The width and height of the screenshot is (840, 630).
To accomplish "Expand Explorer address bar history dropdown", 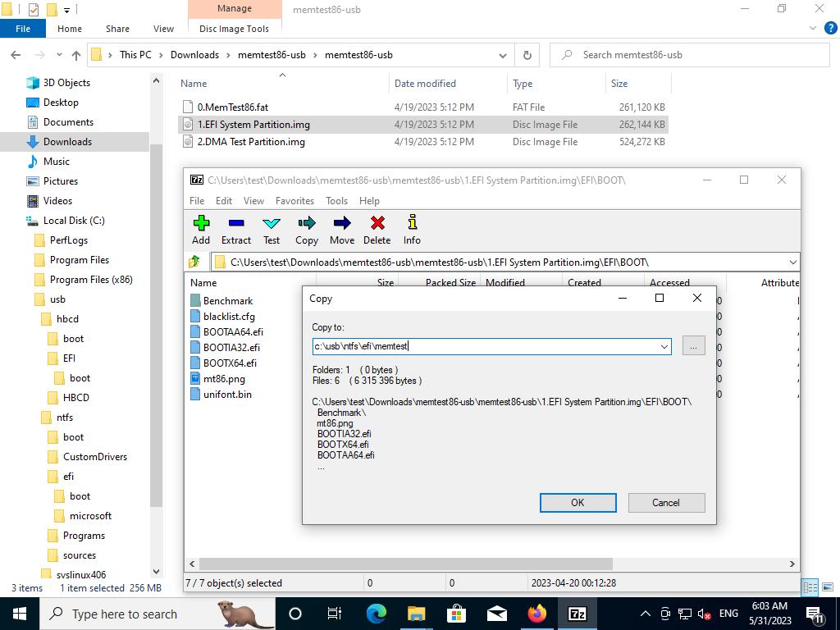I will tap(503, 55).
